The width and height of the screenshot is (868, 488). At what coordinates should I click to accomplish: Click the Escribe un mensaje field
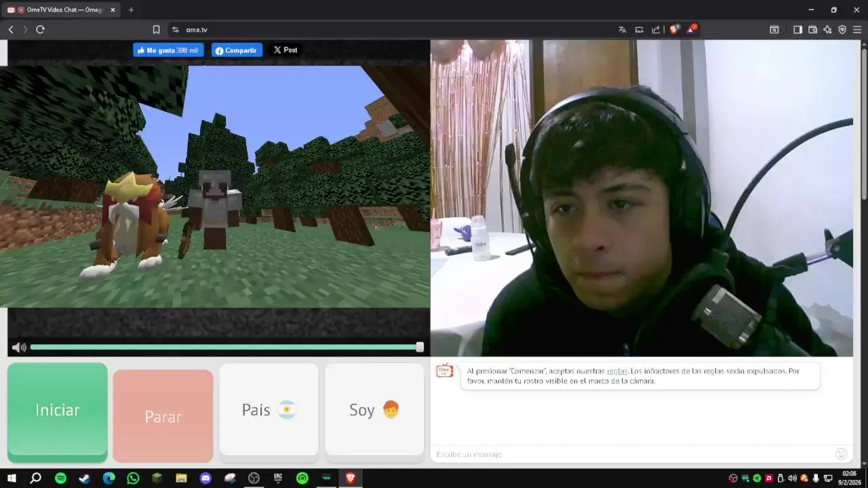631,454
